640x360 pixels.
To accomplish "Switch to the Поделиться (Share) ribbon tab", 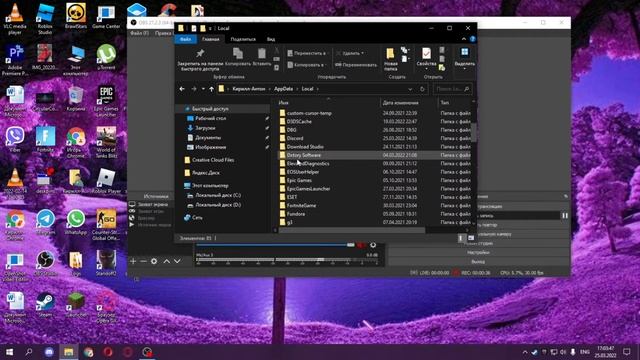I will pos(243,39).
